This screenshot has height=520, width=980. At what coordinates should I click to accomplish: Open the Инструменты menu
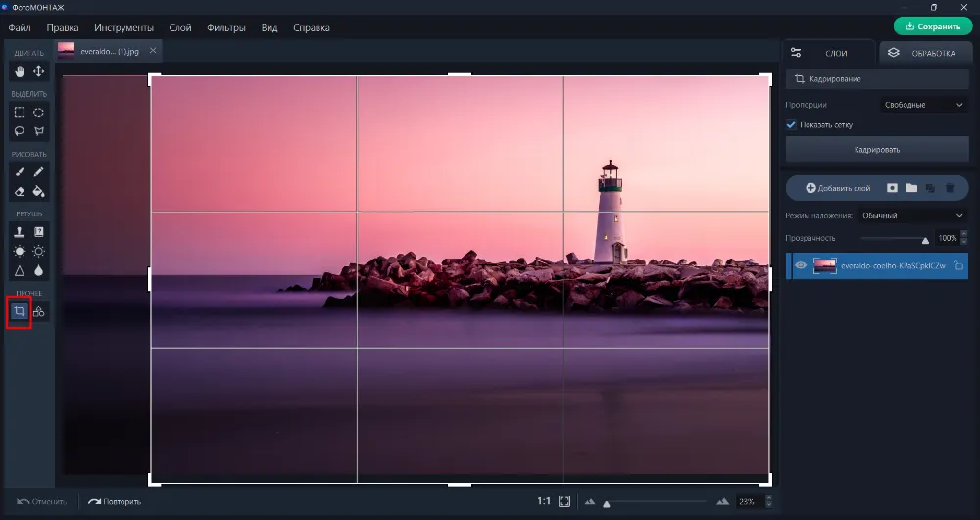[123, 28]
